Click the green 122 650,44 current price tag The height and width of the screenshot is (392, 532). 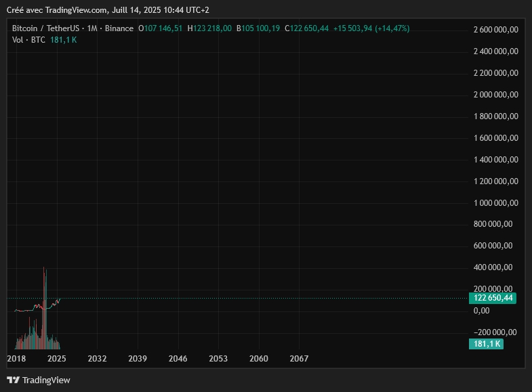click(x=492, y=298)
